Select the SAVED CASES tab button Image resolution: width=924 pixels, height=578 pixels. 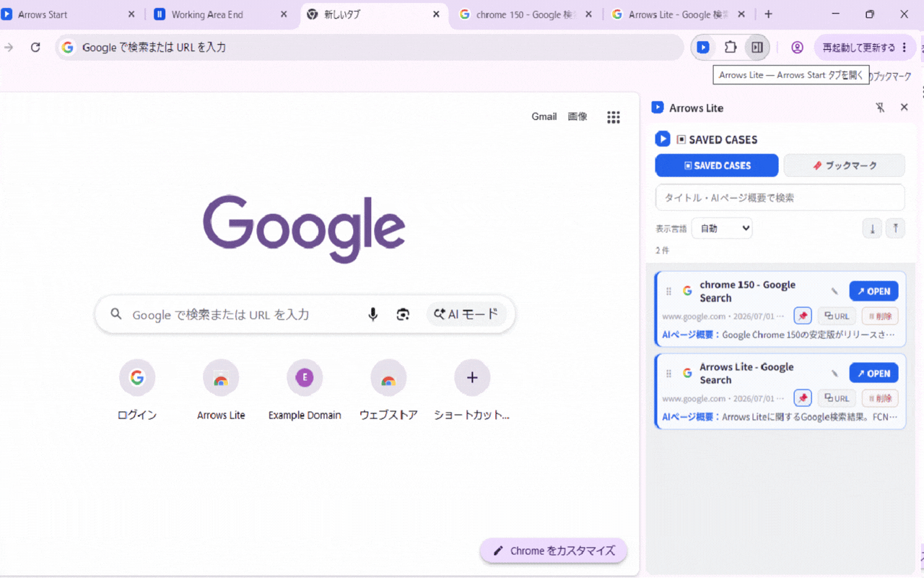(x=717, y=165)
